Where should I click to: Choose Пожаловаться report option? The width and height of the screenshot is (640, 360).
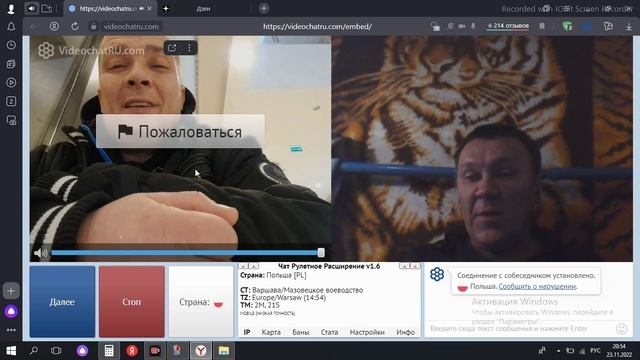click(180, 131)
